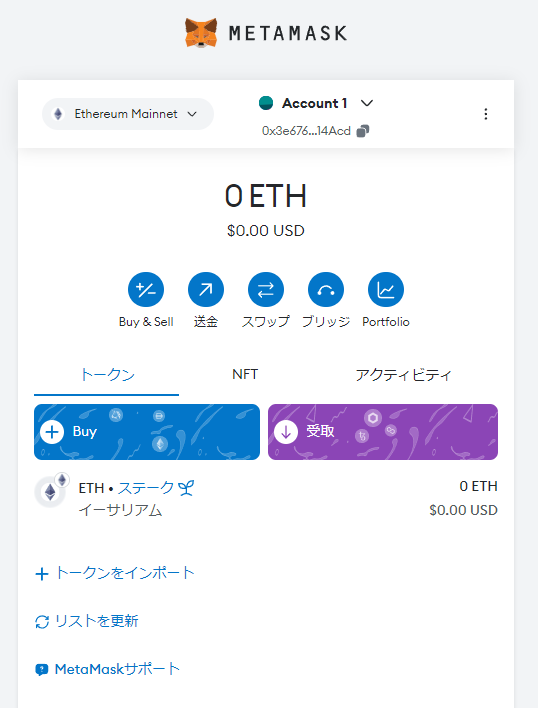Open the three-dot account options menu
538x708 pixels.
(x=486, y=114)
